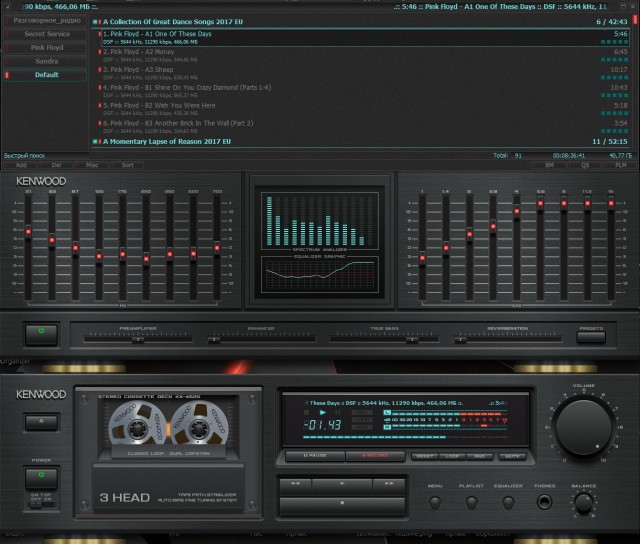This screenshot has width=640, height=544.
Task: Start playback with the deck play button
Action: pyautogui.click(x=342, y=484)
